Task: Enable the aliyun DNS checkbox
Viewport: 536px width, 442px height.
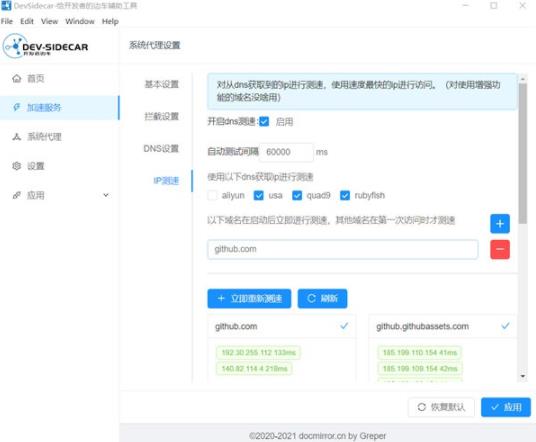Action: point(212,196)
